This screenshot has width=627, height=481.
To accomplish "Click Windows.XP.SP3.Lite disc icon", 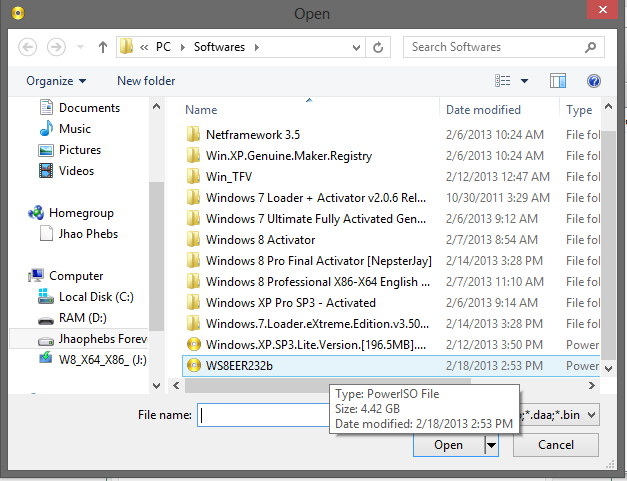I will 194,345.
